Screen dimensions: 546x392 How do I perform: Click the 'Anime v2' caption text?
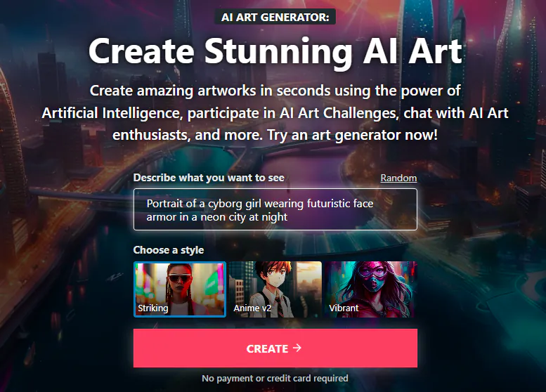(x=252, y=308)
